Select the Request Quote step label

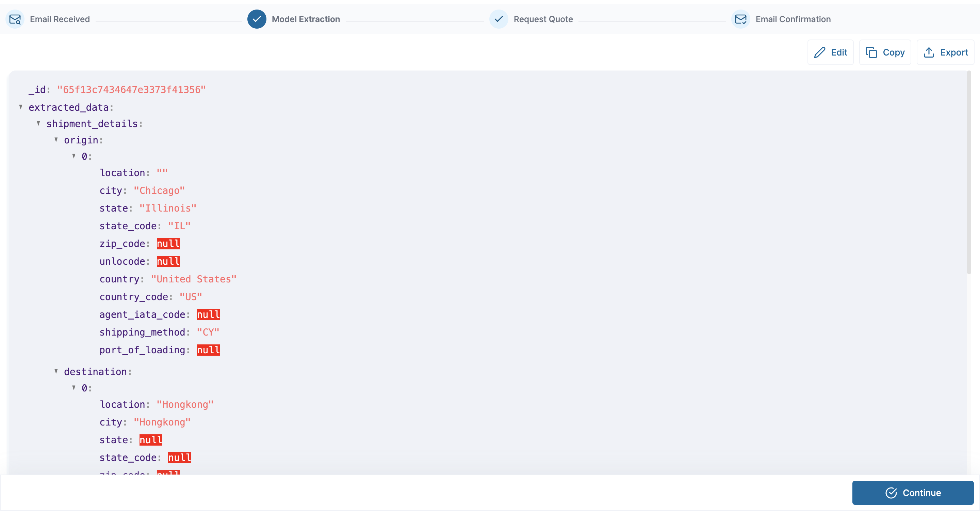[x=543, y=19]
